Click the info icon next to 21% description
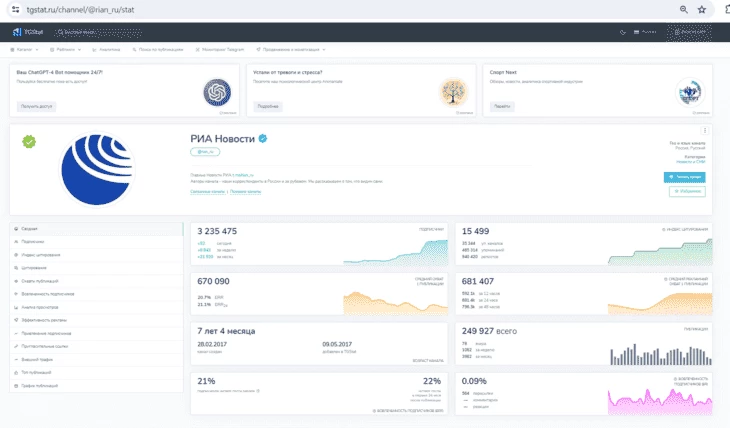Screen dimensions: 730x428 pos(258,391)
